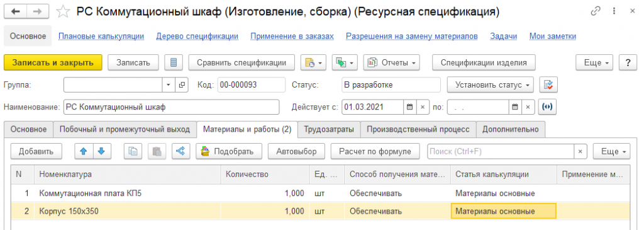Click the Подобрать button
The image size is (644, 230).
coord(229,151)
